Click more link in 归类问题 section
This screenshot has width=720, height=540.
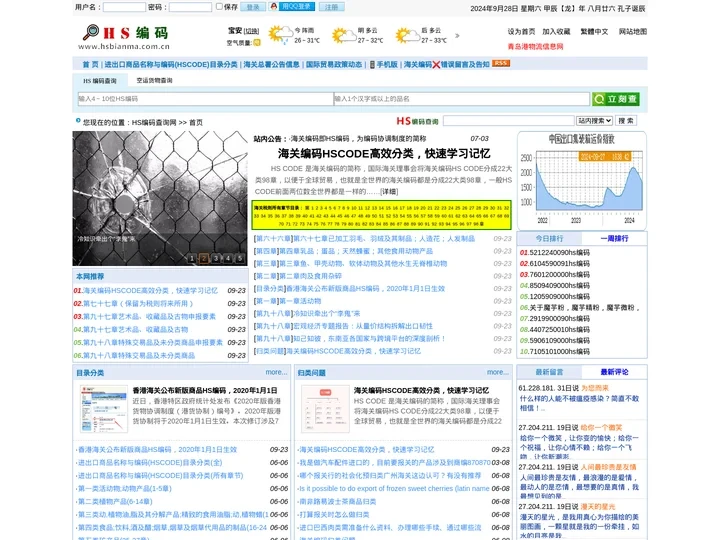pos(498,372)
